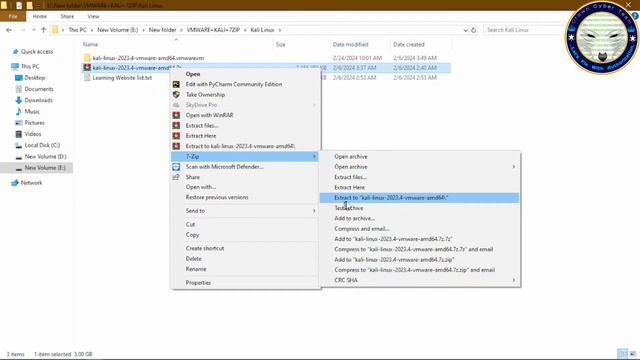Click the WinRAR archive icon of selected file
Viewport: 640px width, 360px height.
(87, 68)
